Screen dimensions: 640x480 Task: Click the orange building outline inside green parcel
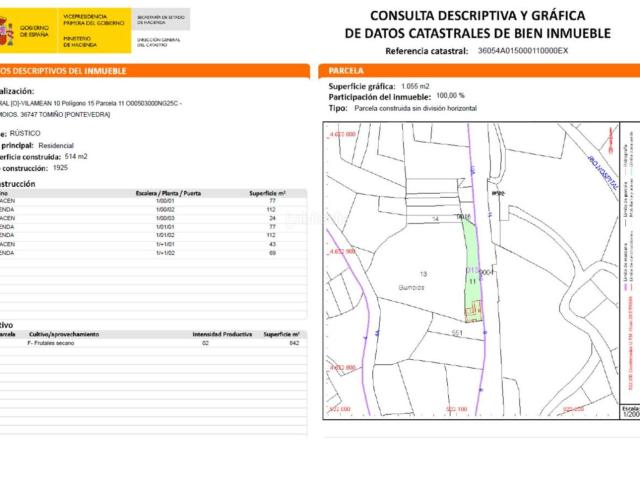tap(476, 310)
